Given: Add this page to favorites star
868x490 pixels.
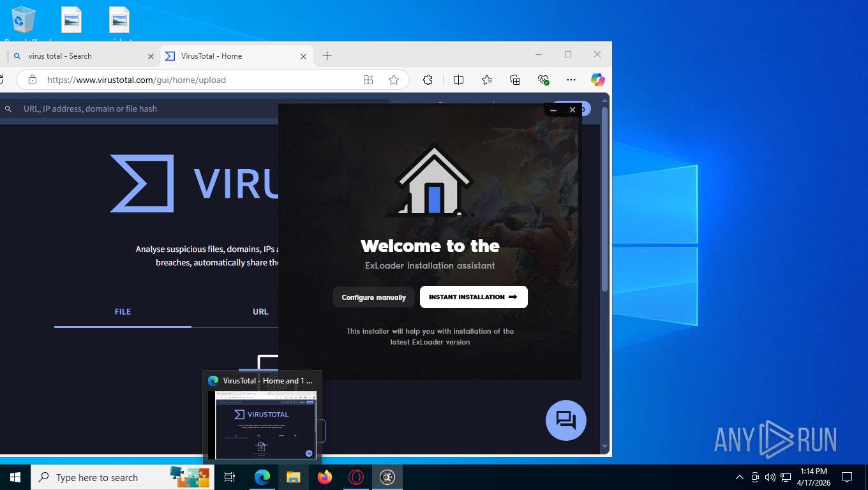Looking at the screenshot, I should tap(394, 80).
